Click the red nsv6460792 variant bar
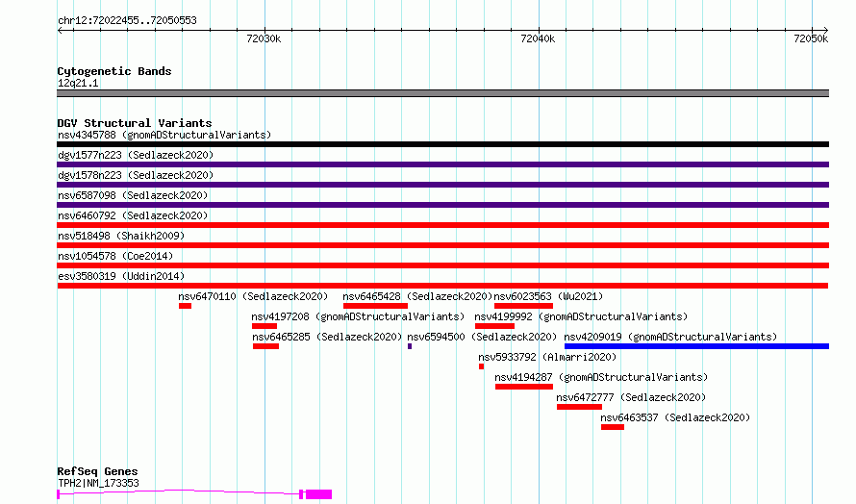Screen dimensions: 856x504 pos(442,225)
